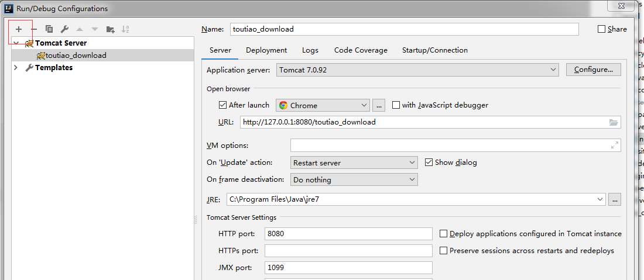Expand the VM options field with arrows icon

[x=614, y=145]
